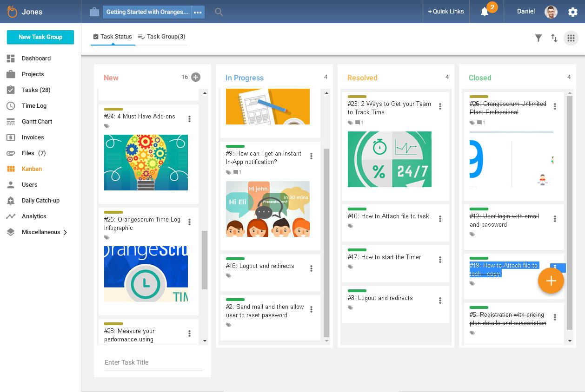The height and width of the screenshot is (392, 585).
Task: Open Quick Links
Action: (445, 11)
